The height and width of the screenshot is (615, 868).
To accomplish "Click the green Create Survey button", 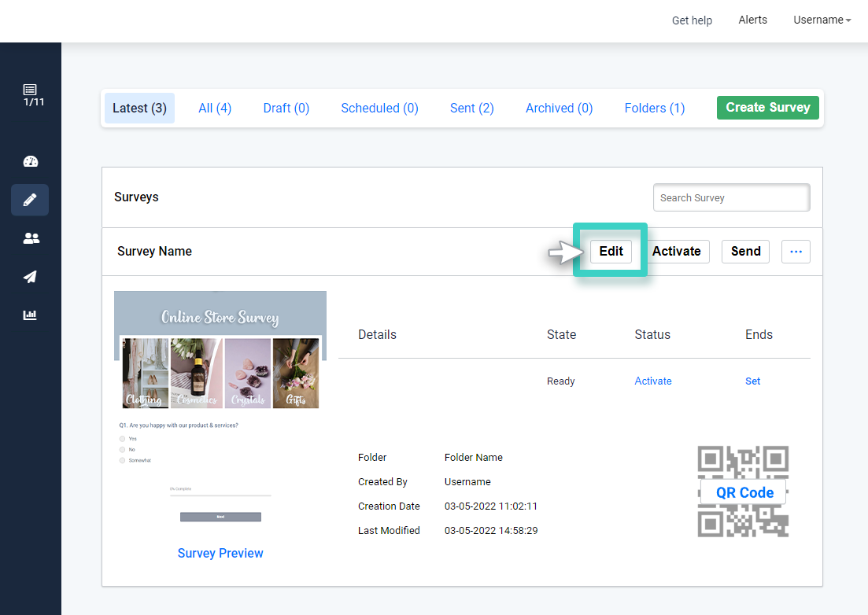I will pyautogui.click(x=768, y=107).
